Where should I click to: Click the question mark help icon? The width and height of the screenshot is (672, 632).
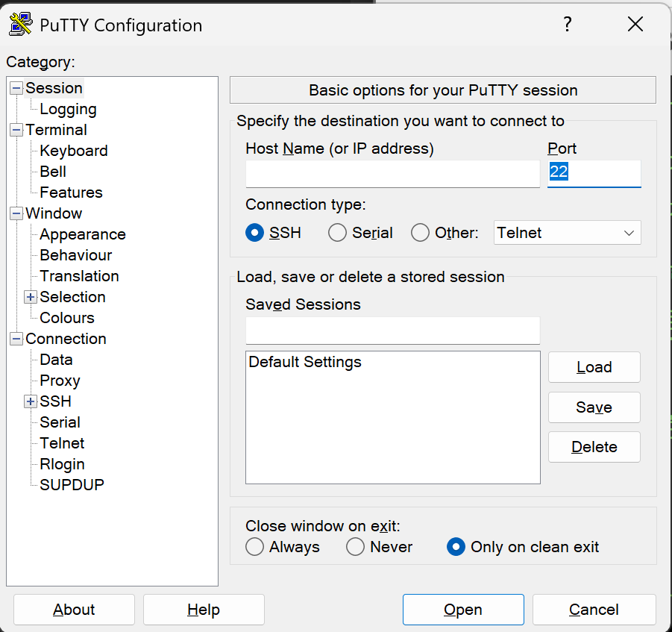(567, 25)
